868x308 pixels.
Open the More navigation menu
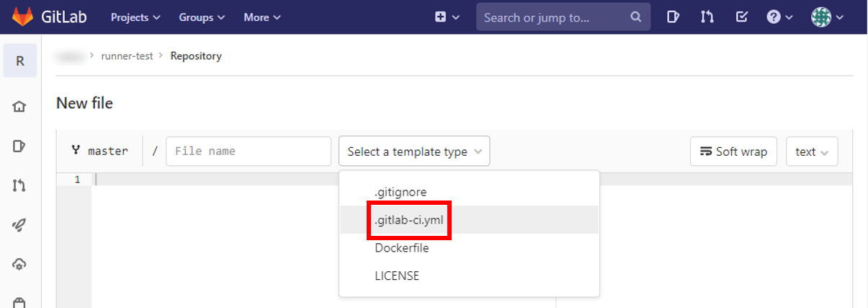click(262, 17)
